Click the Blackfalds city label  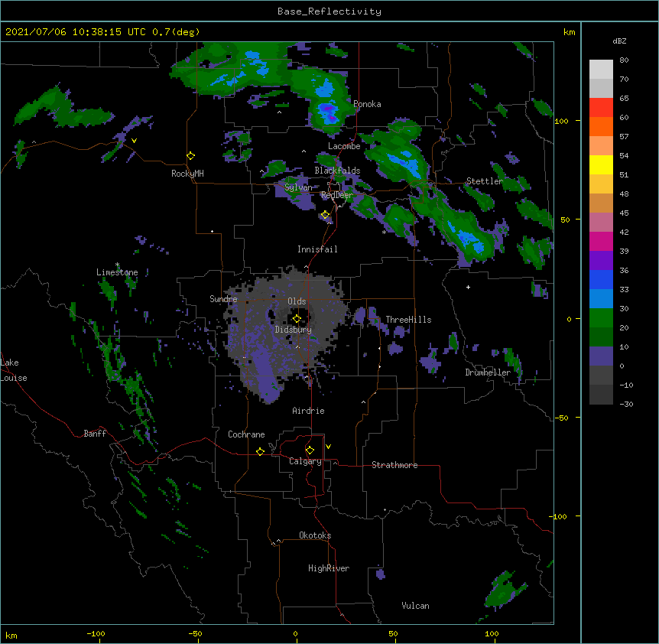(x=337, y=171)
